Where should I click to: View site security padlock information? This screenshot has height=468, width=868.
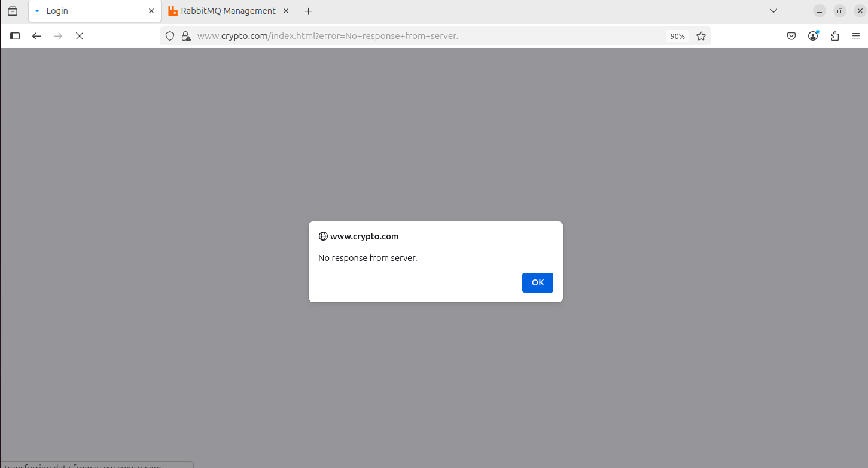pos(185,36)
